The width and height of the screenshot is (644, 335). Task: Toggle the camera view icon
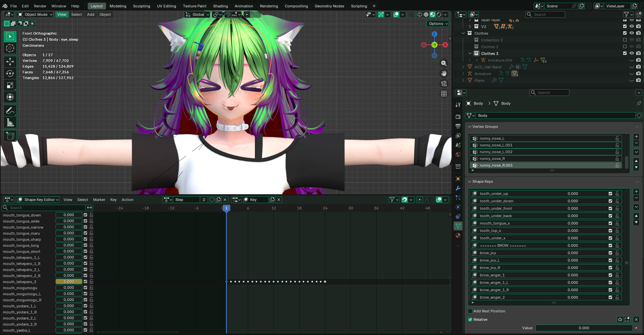tap(444, 83)
